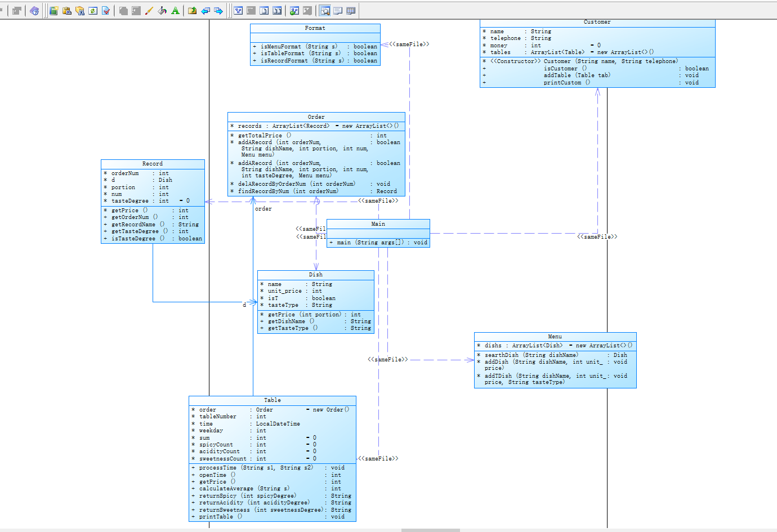Click the diagram with green arrow icon

point(294,11)
